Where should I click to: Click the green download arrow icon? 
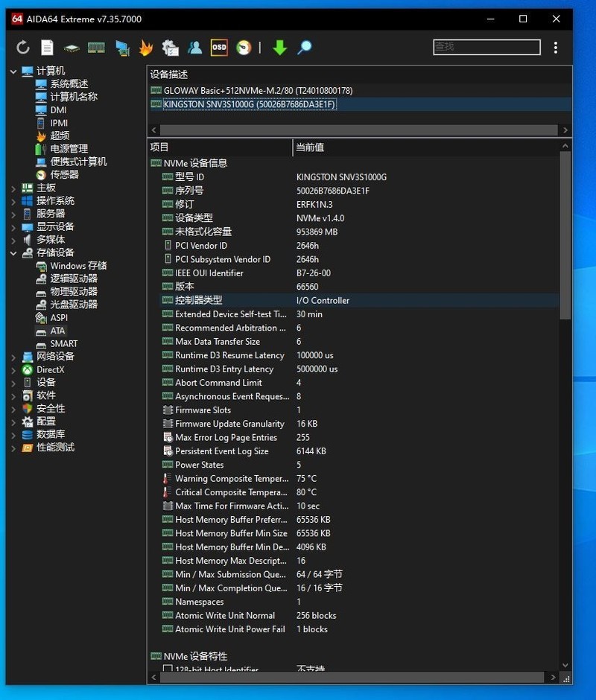point(279,48)
